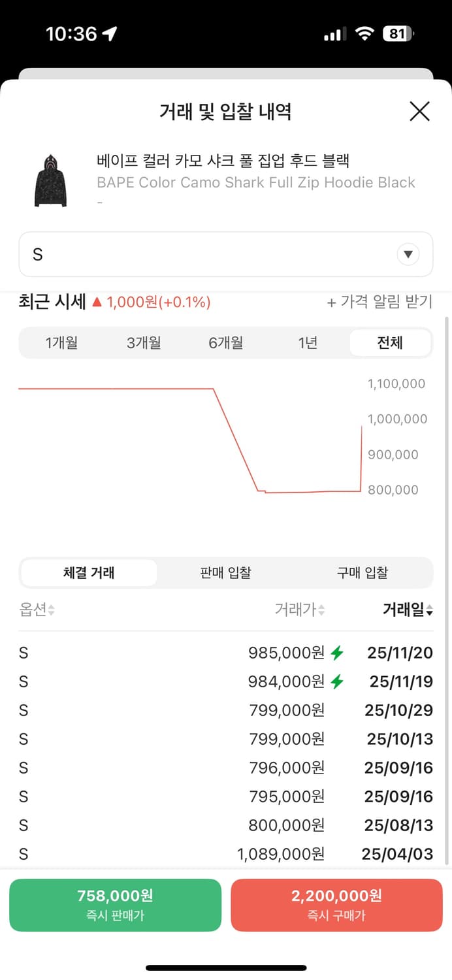Screen dimensions: 452x980
Task: Switch to the 판매 입찰 tab
Action: 225,572
